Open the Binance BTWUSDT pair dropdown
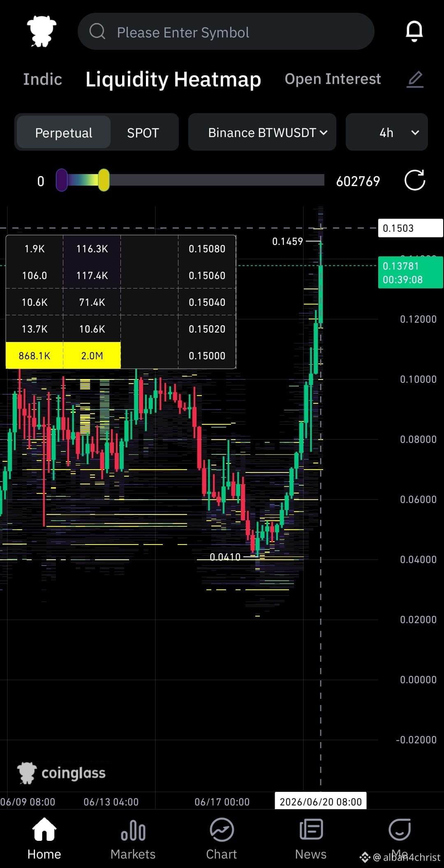The width and height of the screenshot is (444, 868). tap(262, 132)
